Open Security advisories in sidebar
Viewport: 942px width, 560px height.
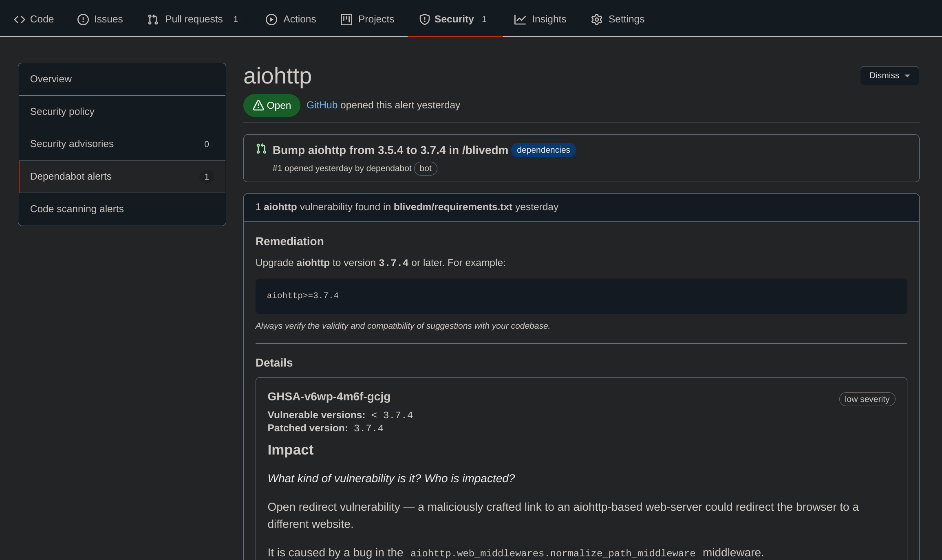coord(122,144)
